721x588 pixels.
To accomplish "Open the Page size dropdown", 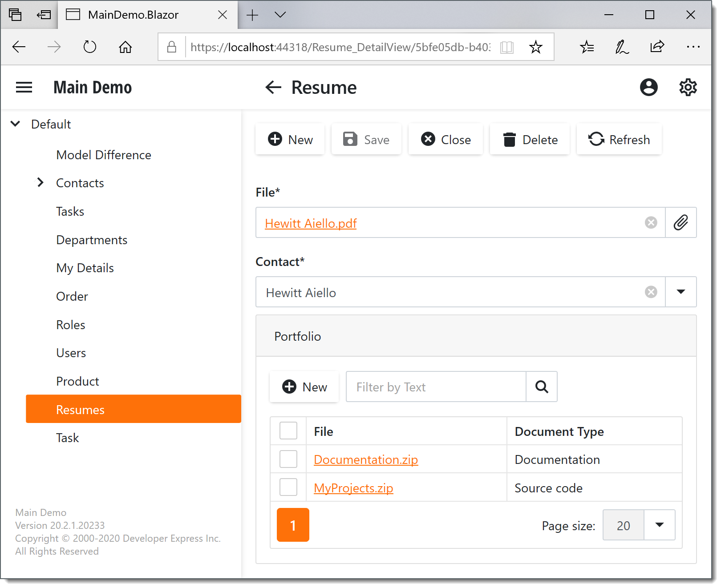I will click(x=659, y=525).
